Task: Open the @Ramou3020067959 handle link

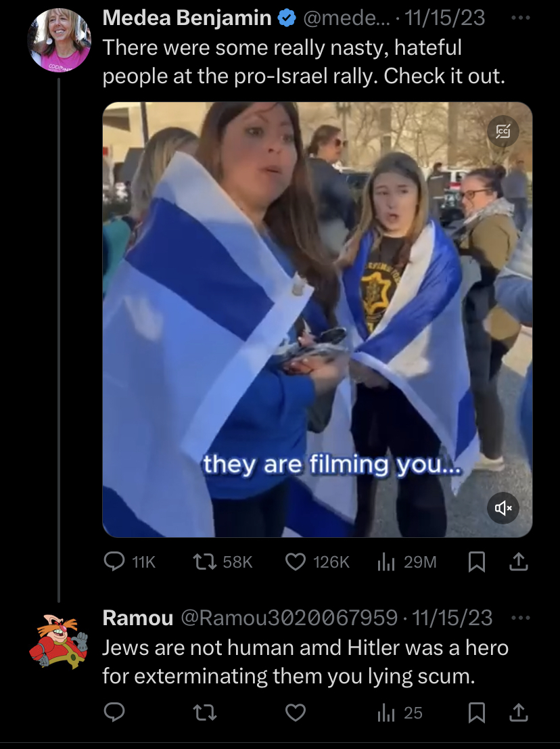Action: [x=289, y=618]
